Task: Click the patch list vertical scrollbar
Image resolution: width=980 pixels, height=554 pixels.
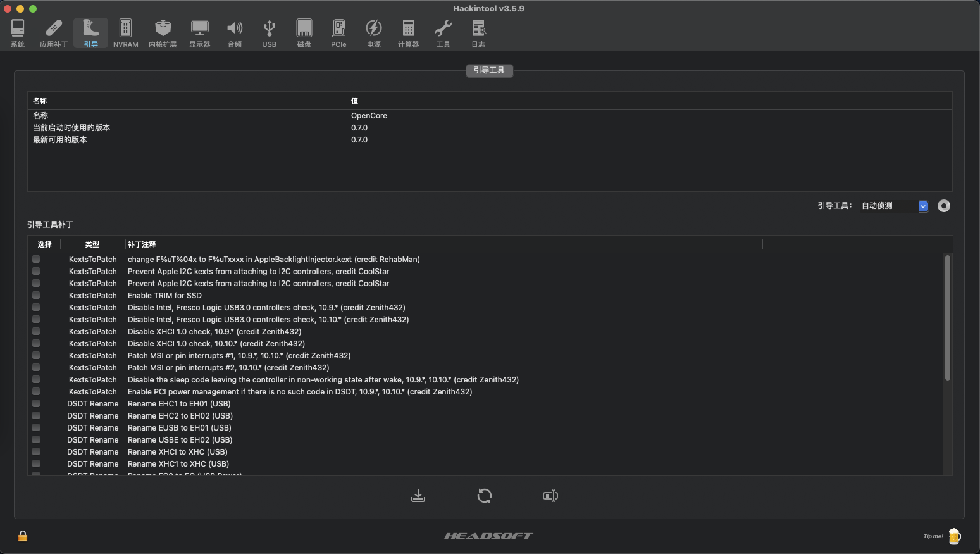Action: pyautogui.click(x=947, y=318)
